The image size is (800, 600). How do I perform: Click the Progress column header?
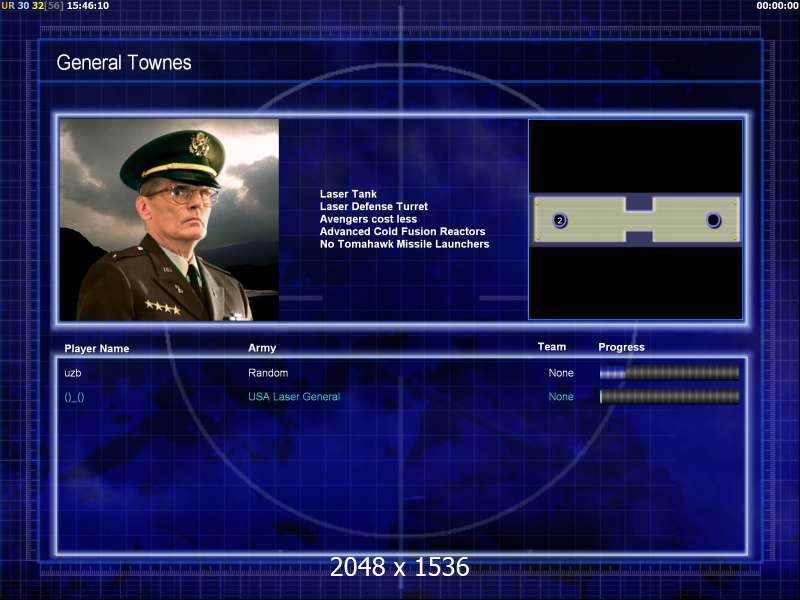point(621,347)
